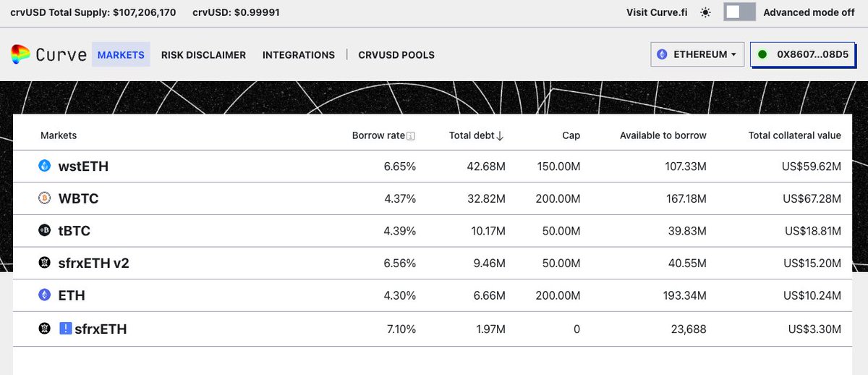Click the 10.17M total debt value
The image size is (868, 375).
tap(488, 231)
